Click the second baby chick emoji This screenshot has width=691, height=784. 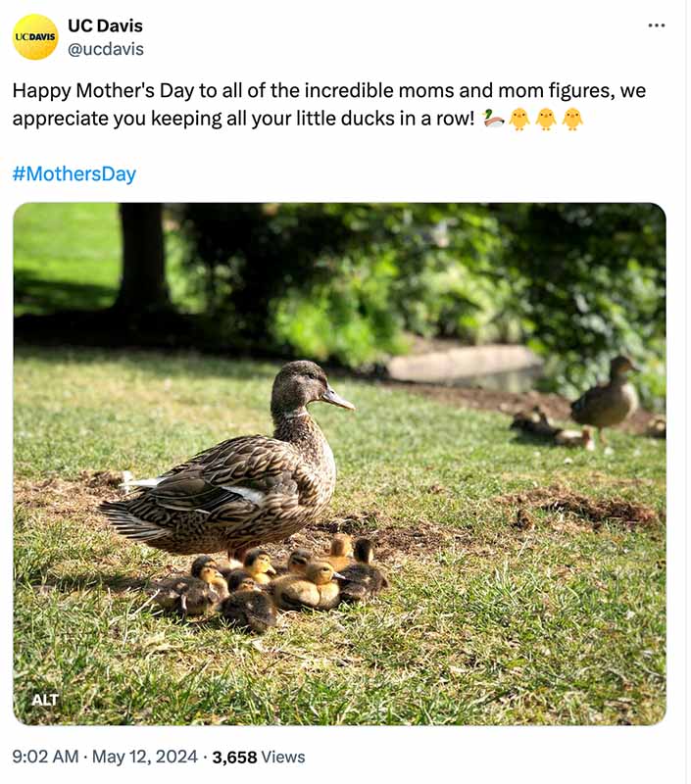tap(547, 120)
